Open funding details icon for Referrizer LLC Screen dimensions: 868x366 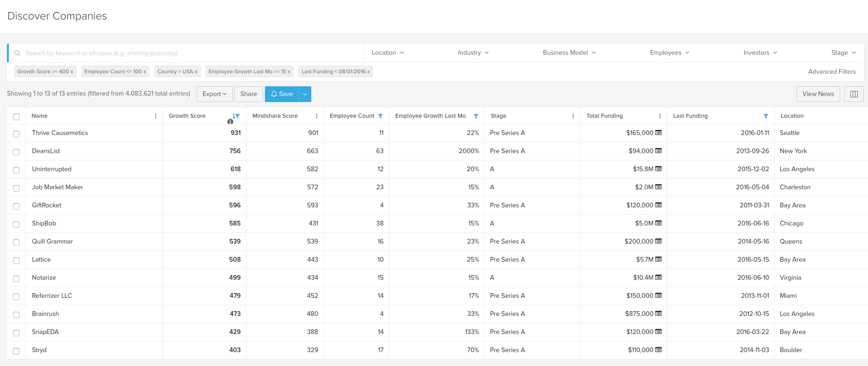tap(658, 295)
